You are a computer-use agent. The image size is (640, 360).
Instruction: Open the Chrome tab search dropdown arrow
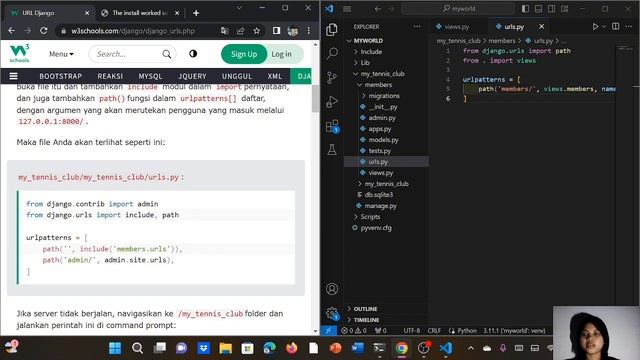pyautogui.click(x=239, y=8)
